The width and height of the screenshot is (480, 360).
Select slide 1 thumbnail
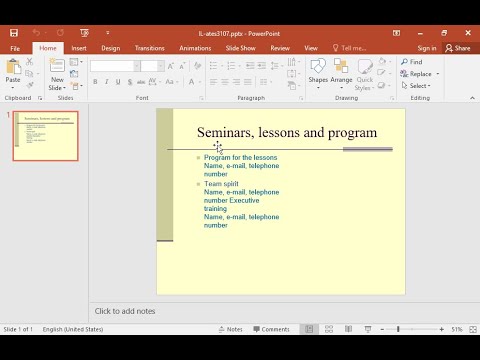click(46, 136)
